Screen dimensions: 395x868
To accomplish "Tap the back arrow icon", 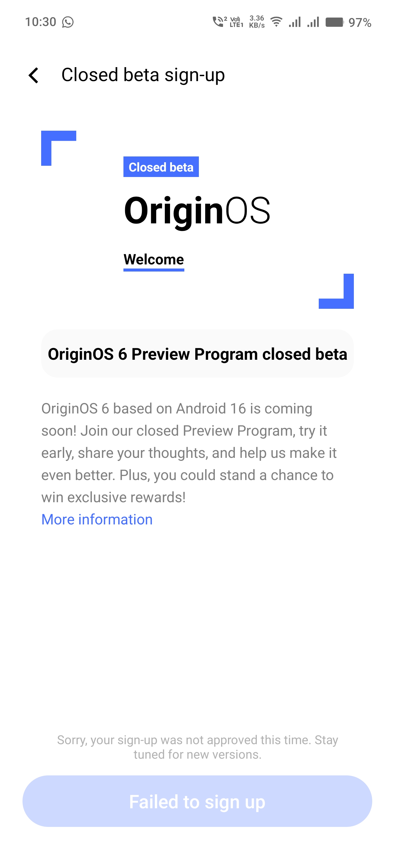I will [34, 75].
